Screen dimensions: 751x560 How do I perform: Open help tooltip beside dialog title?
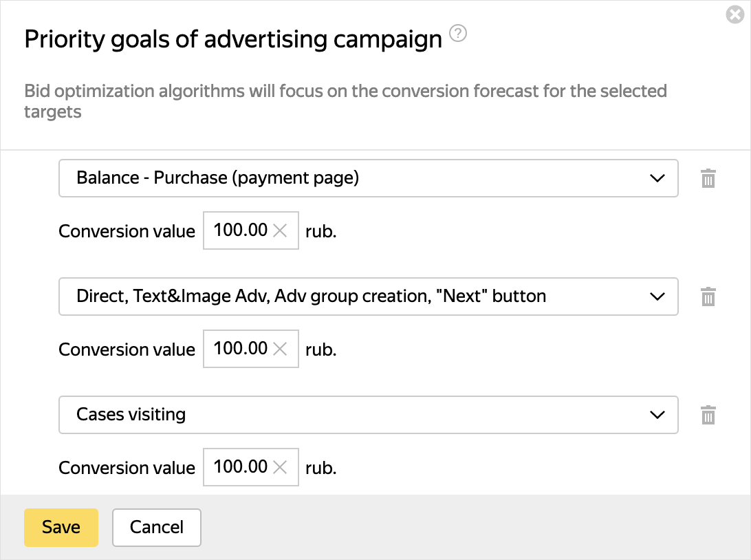click(x=458, y=34)
